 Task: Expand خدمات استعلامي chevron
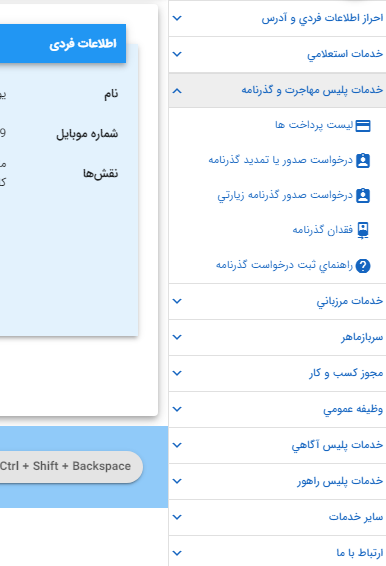(x=177, y=54)
